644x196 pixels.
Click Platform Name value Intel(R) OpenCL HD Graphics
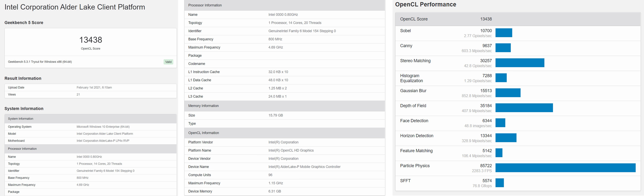tap(291, 150)
